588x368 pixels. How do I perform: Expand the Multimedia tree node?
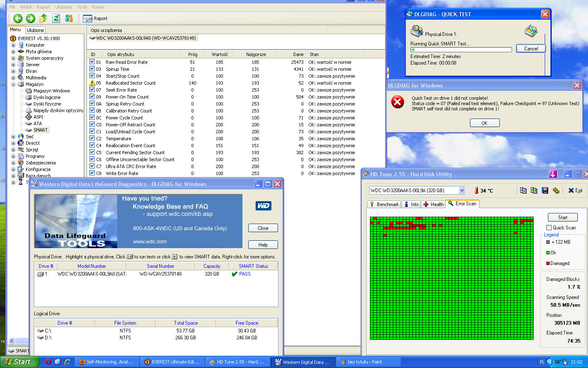click(x=13, y=78)
